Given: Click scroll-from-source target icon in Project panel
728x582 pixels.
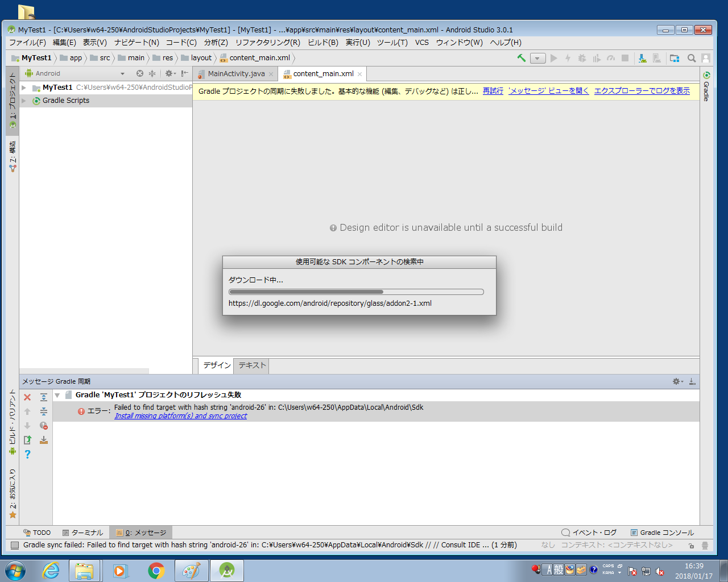Looking at the screenshot, I should [140, 73].
